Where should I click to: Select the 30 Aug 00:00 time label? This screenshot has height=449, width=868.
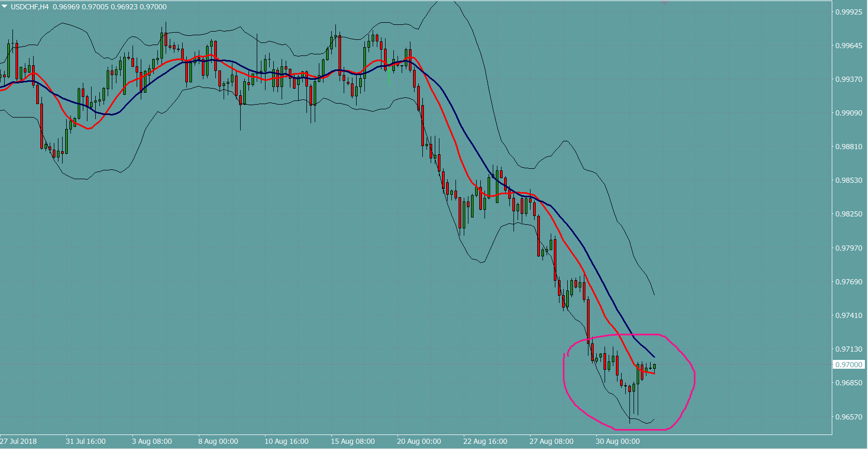(x=617, y=441)
